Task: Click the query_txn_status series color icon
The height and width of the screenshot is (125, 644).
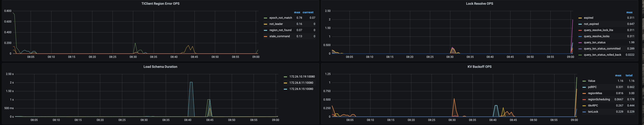Action: coord(580,43)
